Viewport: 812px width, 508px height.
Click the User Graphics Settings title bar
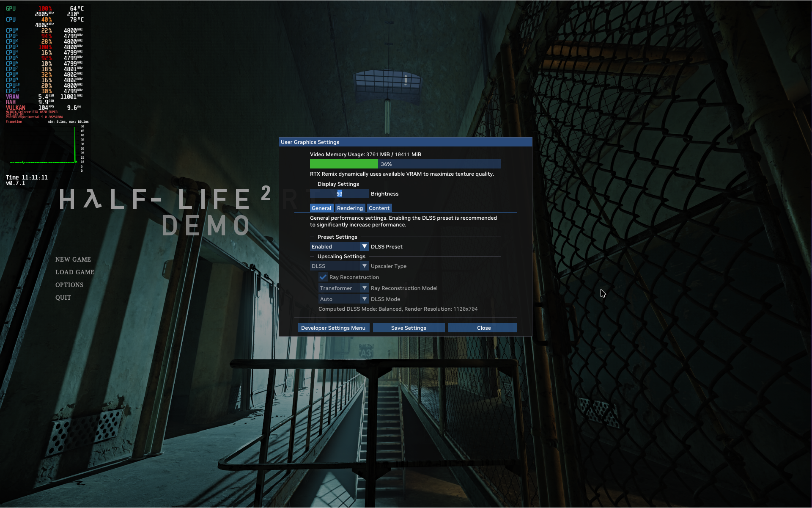point(405,142)
